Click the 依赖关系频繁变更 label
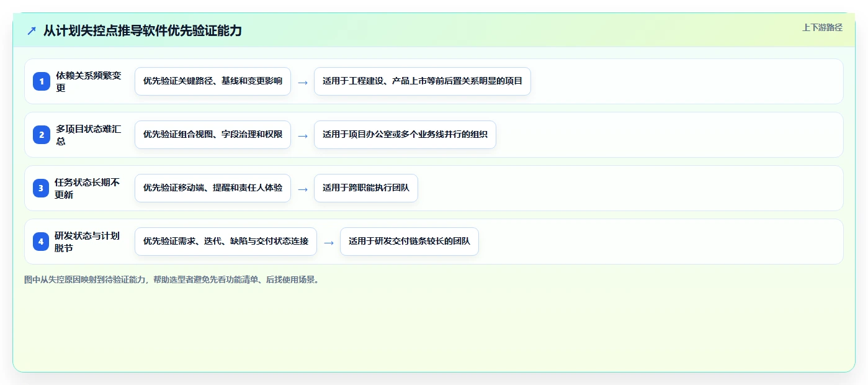 pyautogui.click(x=89, y=81)
